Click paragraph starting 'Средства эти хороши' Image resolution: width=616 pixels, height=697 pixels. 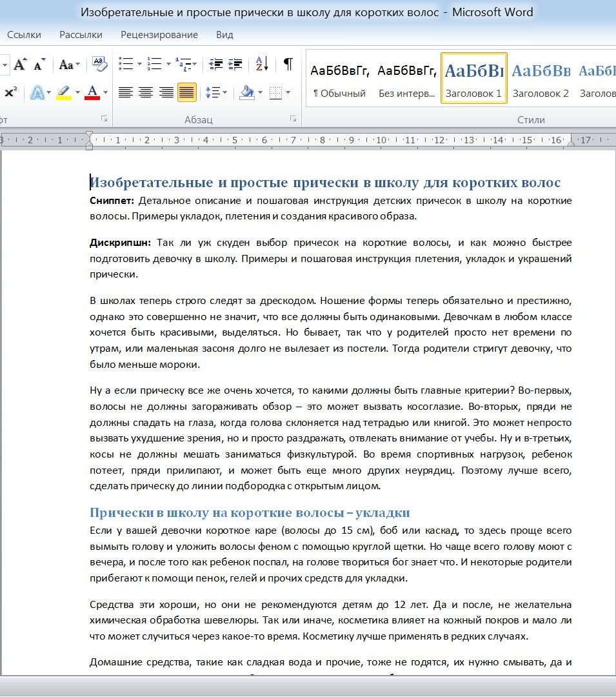[x=330, y=621]
